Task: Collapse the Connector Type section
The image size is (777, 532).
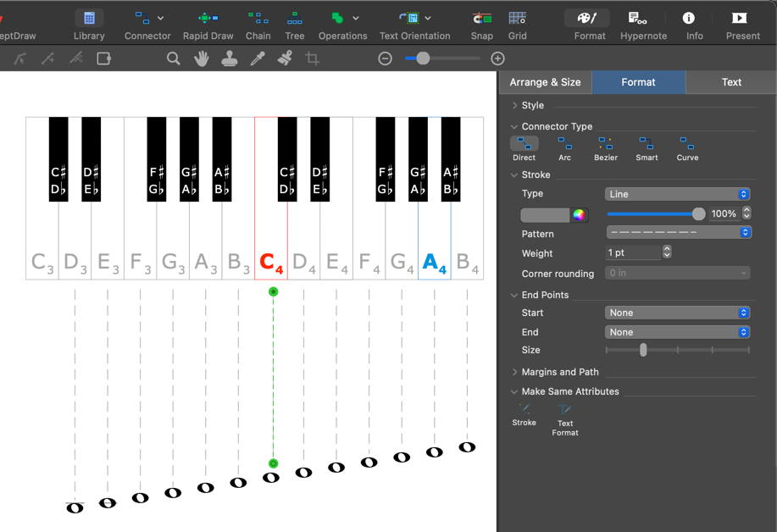Action: pyautogui.click(x=514, y=127)
